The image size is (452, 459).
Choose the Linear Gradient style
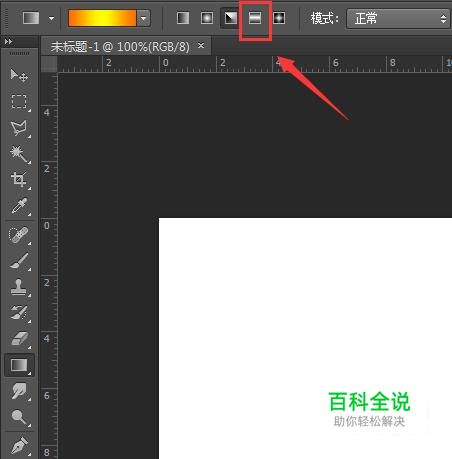tap(183, 18)
